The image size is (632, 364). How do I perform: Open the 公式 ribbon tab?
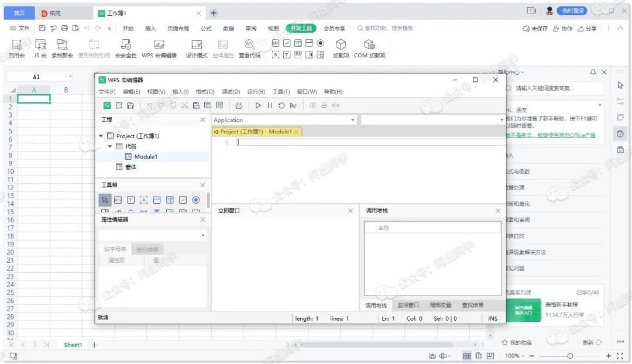[x=206, y=28]
